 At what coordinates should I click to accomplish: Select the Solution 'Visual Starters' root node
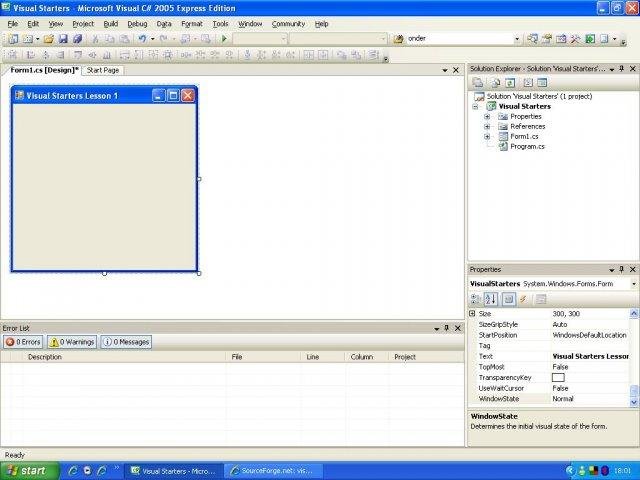coord(539,96)
